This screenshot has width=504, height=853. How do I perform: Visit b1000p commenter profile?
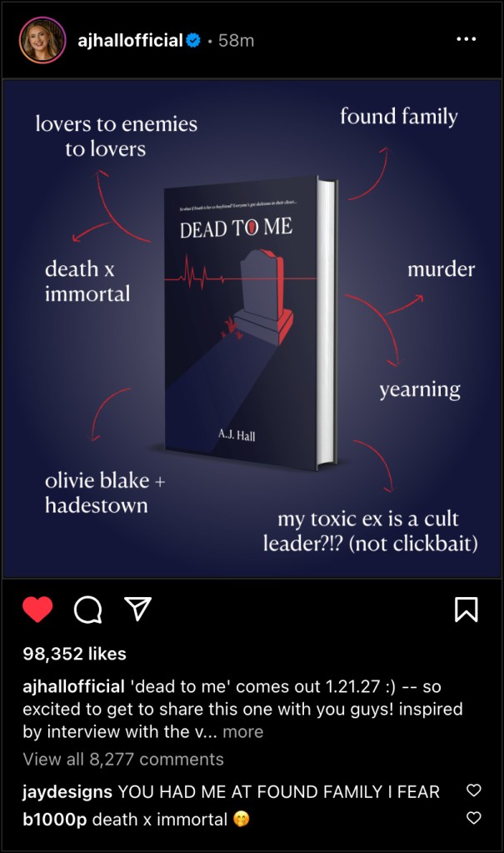(x=55, y=820)
